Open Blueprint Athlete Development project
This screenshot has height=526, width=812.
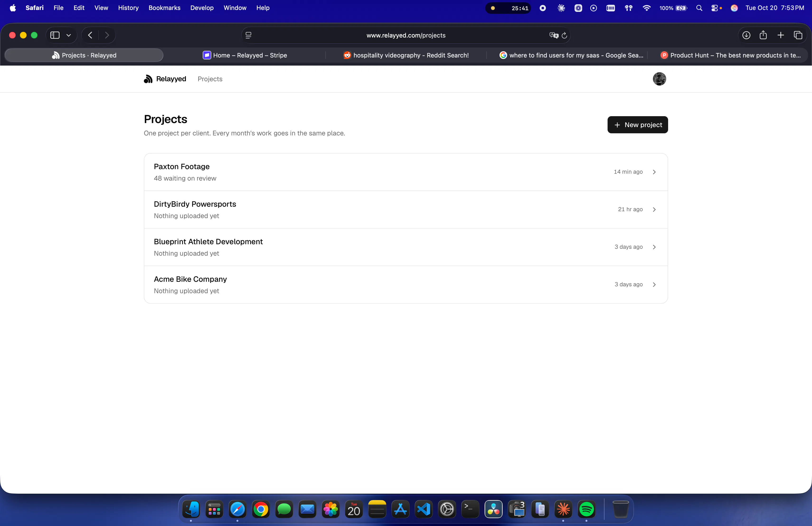click(406, 247)
